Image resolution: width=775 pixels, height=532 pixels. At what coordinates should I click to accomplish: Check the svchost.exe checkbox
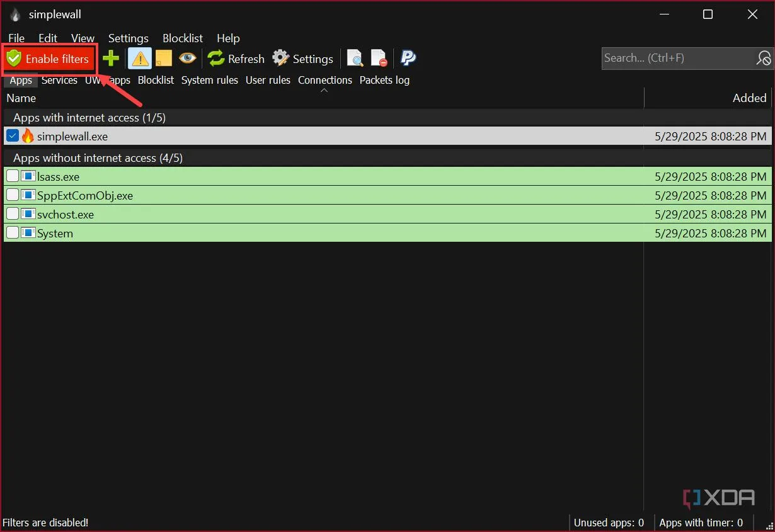point(13,214)
